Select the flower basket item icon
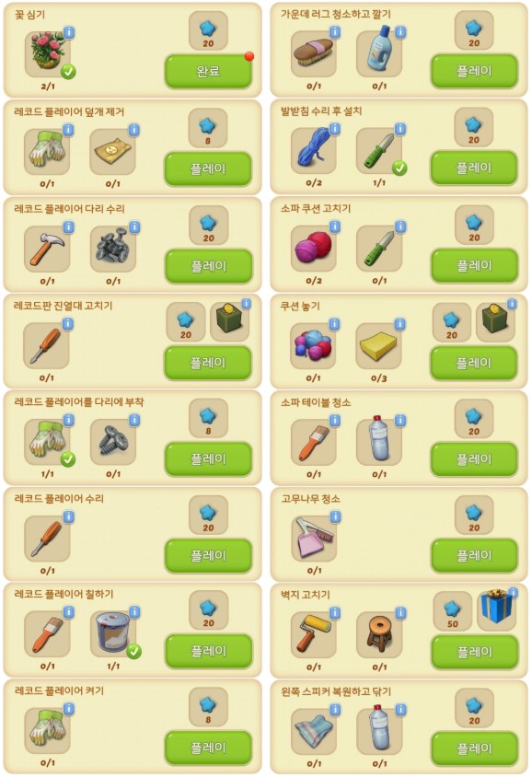The image size is (532, 777). [x=48, y=54]
